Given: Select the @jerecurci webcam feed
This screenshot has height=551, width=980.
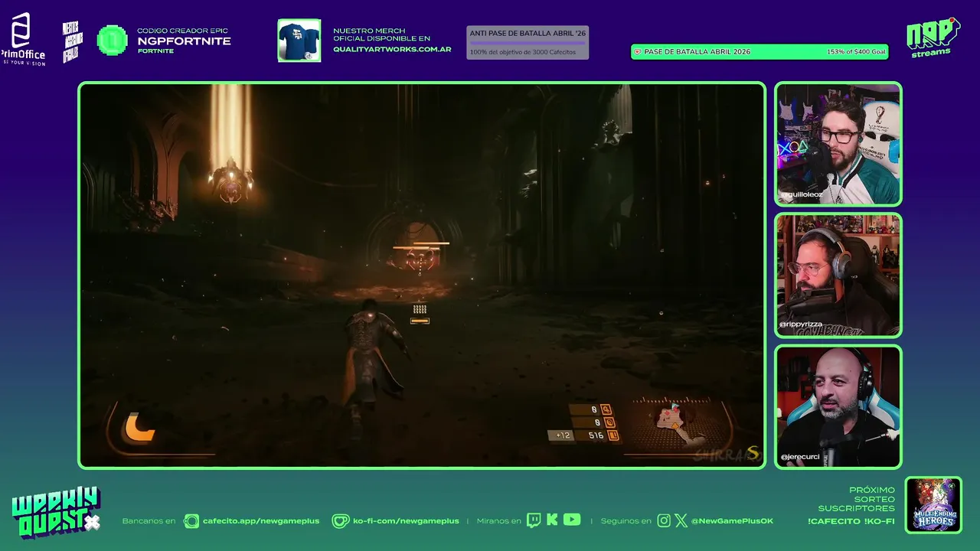Looking at the screenshot, I should pos(838,406).
